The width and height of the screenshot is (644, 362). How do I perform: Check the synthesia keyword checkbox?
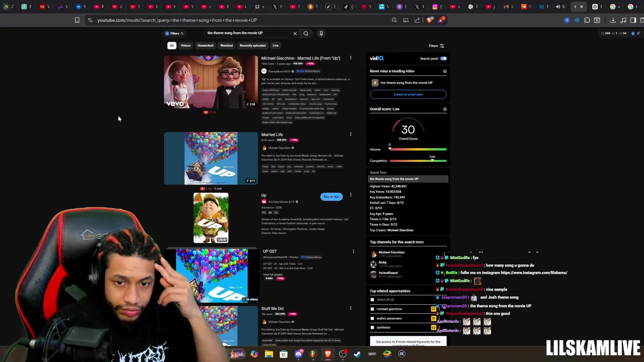(x=372, y=328)
